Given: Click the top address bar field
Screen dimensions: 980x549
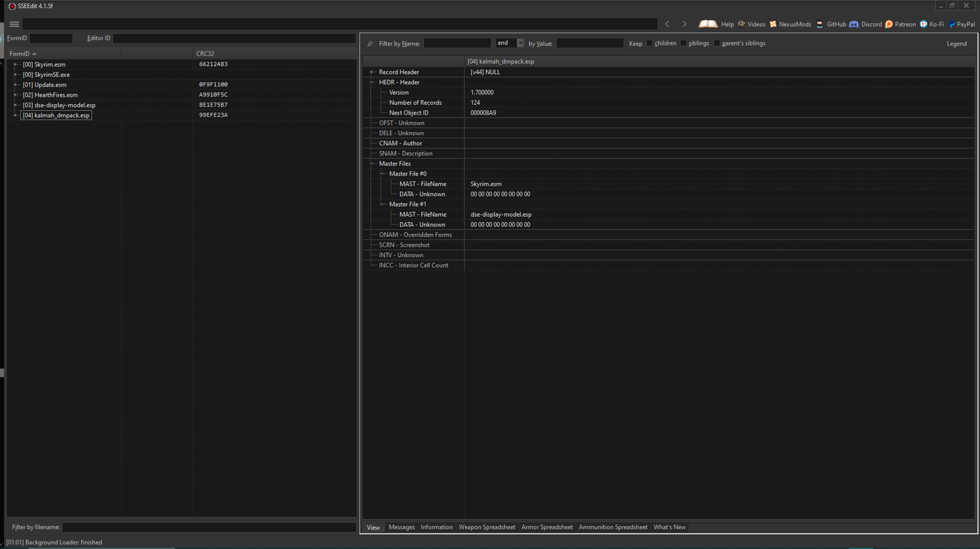Looking at the screenshot, I should pyautogui.click(x=339, y=24).
